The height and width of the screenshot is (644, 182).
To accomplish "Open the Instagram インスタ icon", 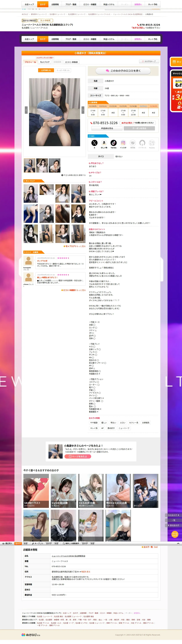I will 123,143.
